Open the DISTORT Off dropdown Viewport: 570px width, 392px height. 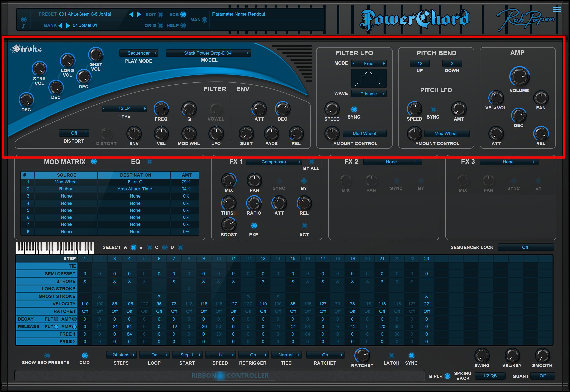point(74,133)
